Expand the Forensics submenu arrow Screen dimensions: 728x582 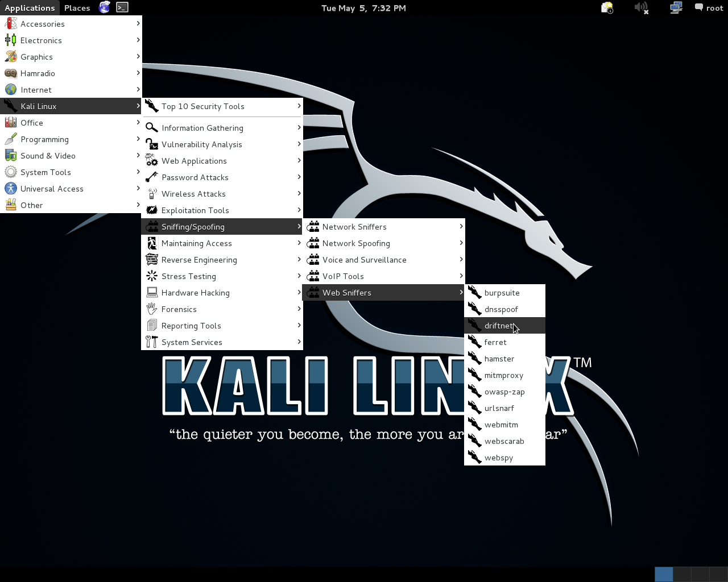pos(299,309)
